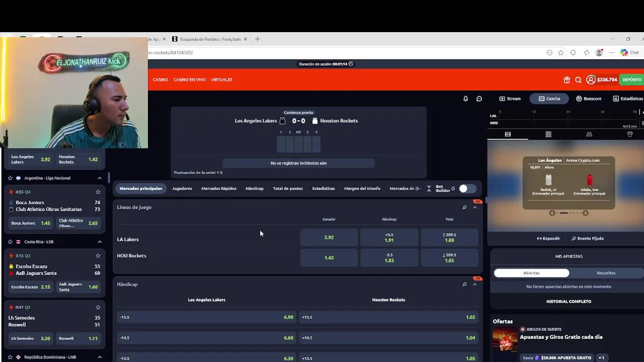This screenshot has height=362, width=644.
Task: Open the browser favorites list icon
Action: (587, 52)
